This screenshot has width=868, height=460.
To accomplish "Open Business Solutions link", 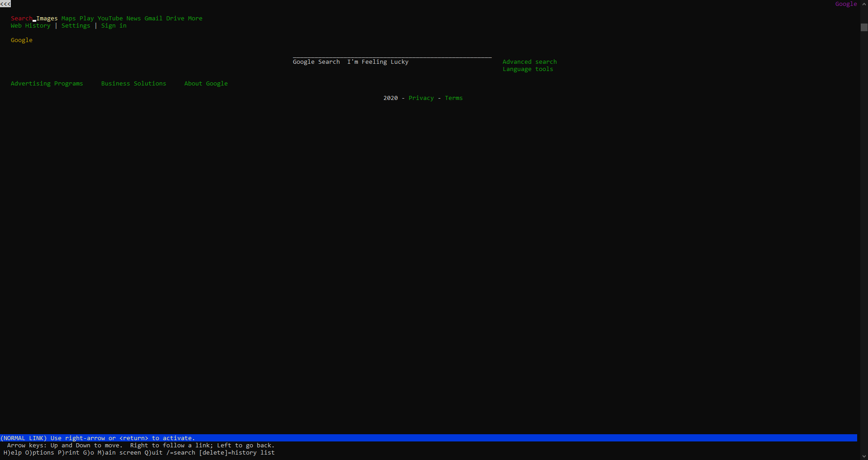I will (134, 84).
